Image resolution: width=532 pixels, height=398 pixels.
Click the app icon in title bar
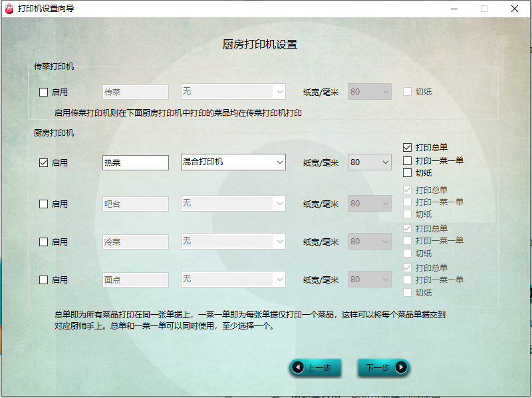[9, 9]
